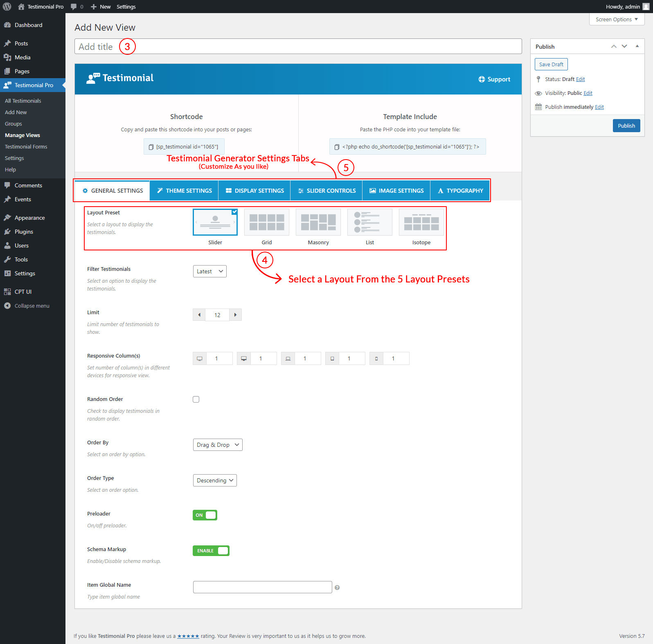Increase the Limit value with right arrow

point(235,315)
